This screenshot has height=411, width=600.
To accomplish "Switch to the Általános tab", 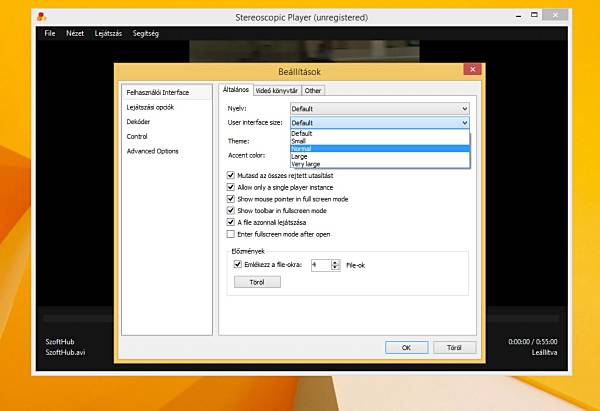I will point(236,90).
